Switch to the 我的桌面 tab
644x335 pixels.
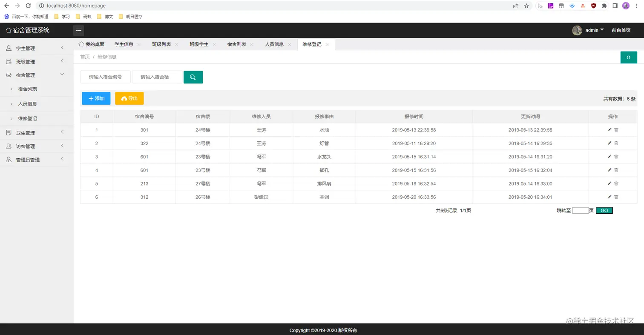(92, 44)
